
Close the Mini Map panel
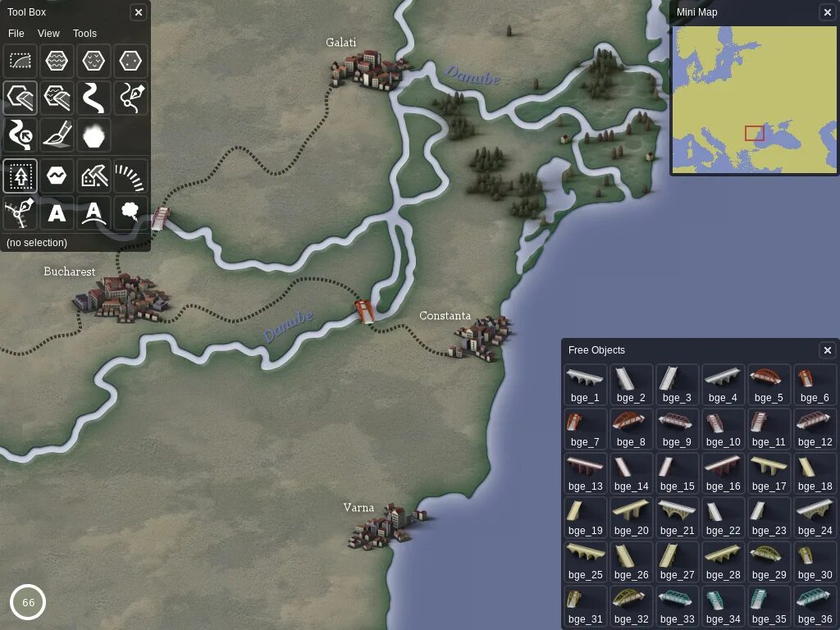point(827,12)
